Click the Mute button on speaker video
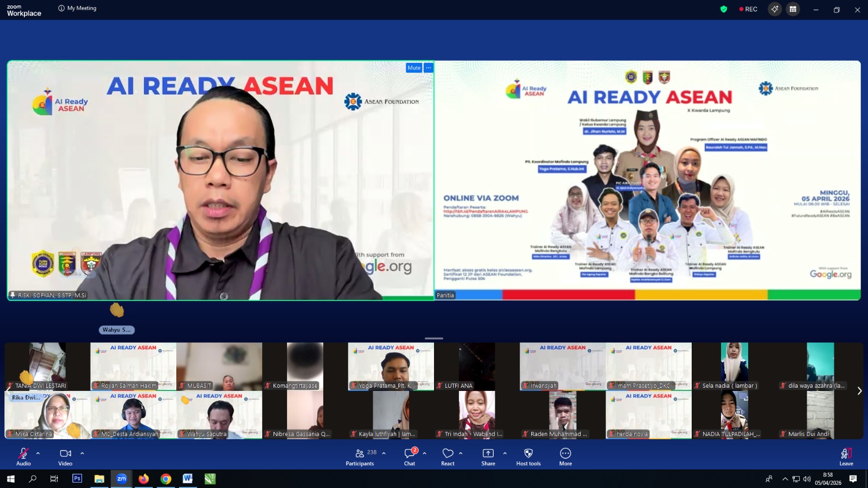This screenshot has height=488, width=868. pos(414,68)
